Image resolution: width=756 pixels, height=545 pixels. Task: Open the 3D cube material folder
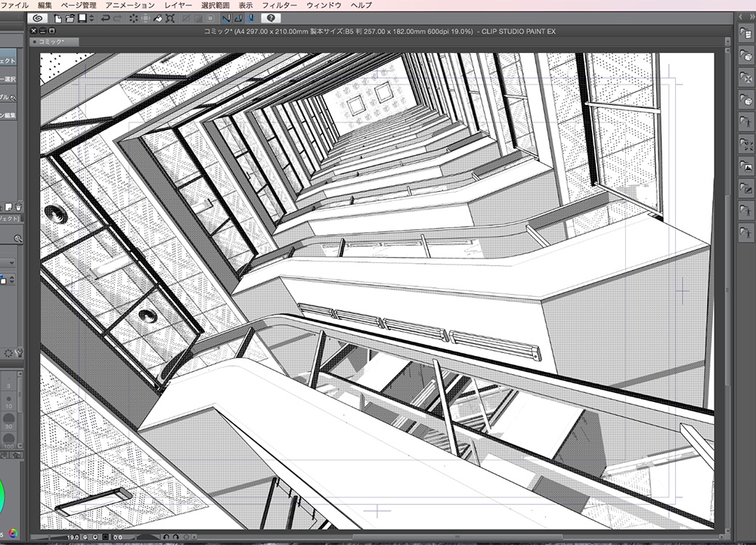pyautogui.click(x=746, y=55)
